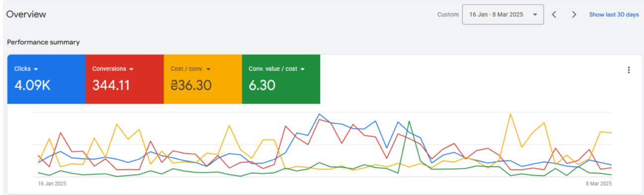The image size is (644, 195).
Task: Select the red Conversions 344.11 value
Action: [111, 85]
